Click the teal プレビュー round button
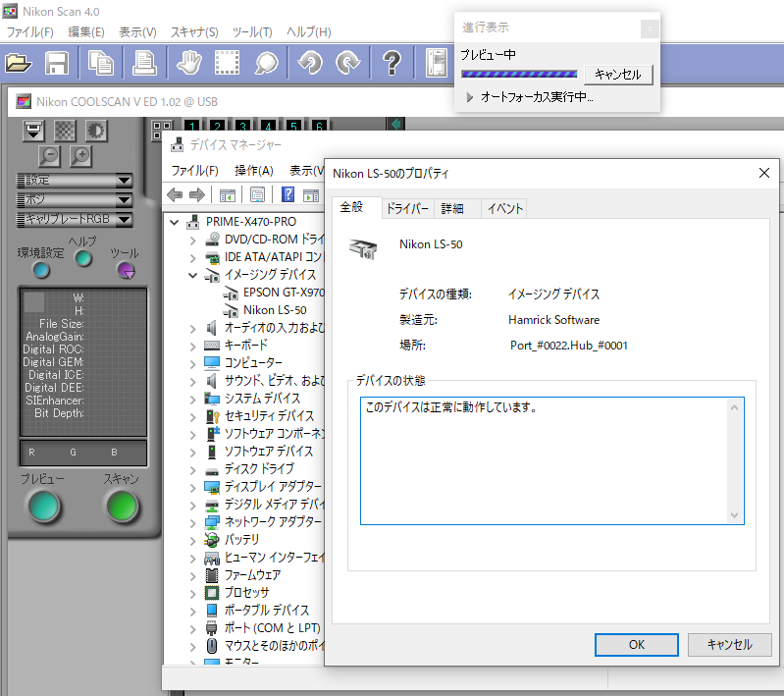The image size is (784, 696). (44, 507)
